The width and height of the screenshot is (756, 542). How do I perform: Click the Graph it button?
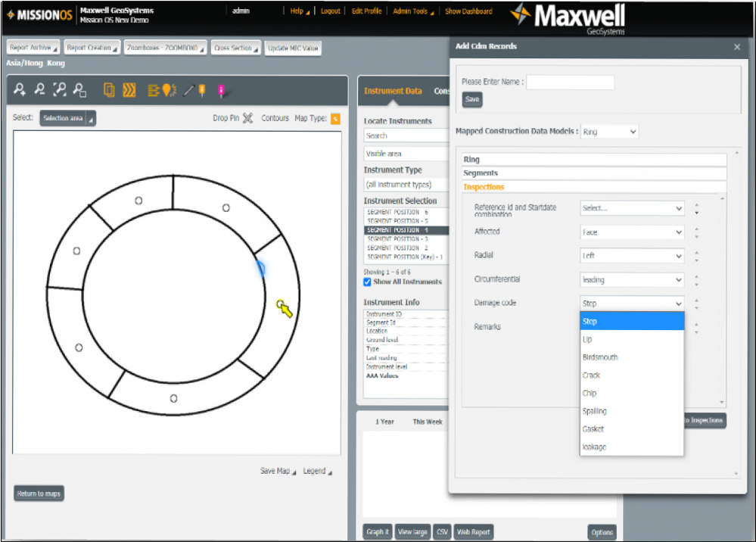coord(378,532)
